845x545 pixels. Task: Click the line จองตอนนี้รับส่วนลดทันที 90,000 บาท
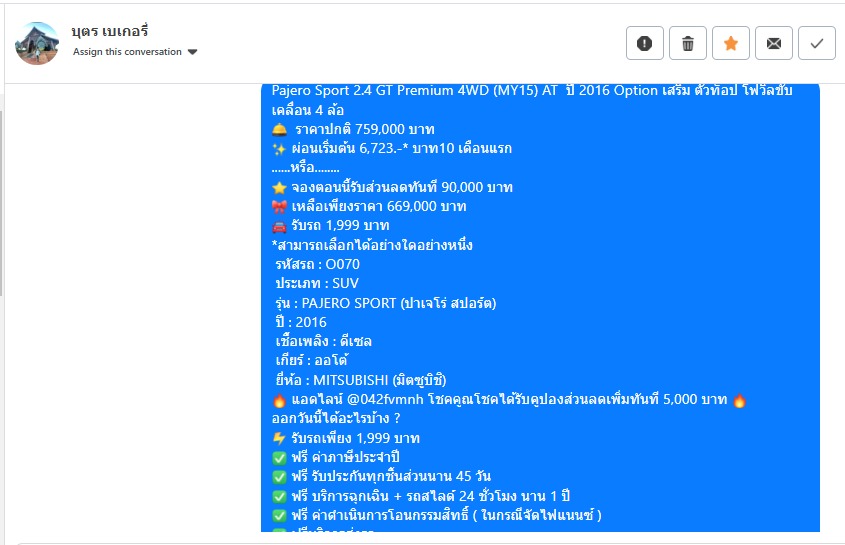pos(392,188)
